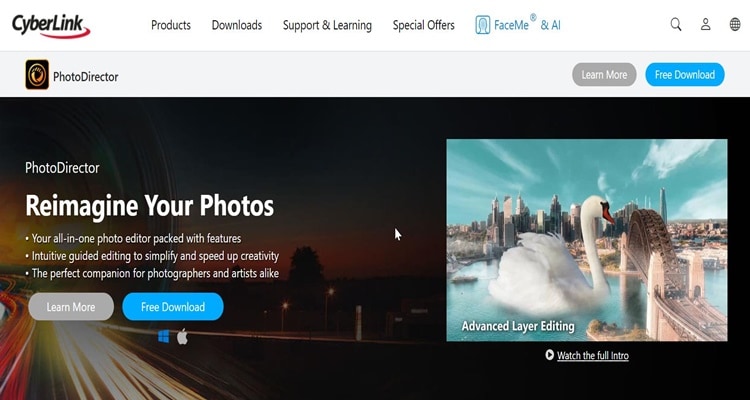Click the PhotoDirector app icon

(37, 75)
